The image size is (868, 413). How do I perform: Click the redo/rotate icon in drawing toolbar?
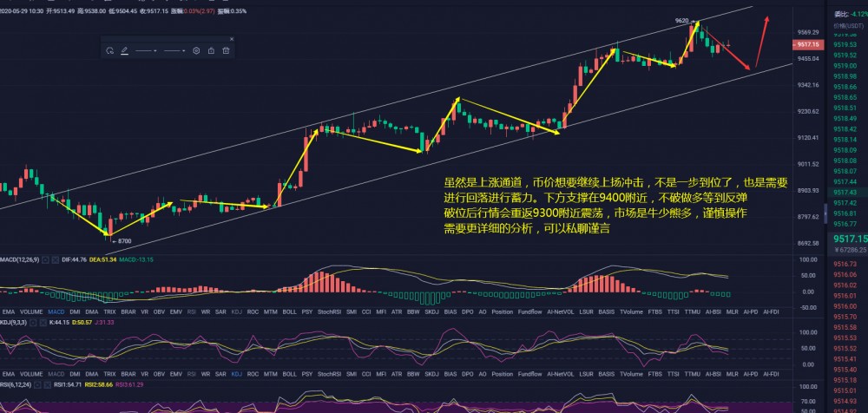pyautogui.click(x=110, y=51)
